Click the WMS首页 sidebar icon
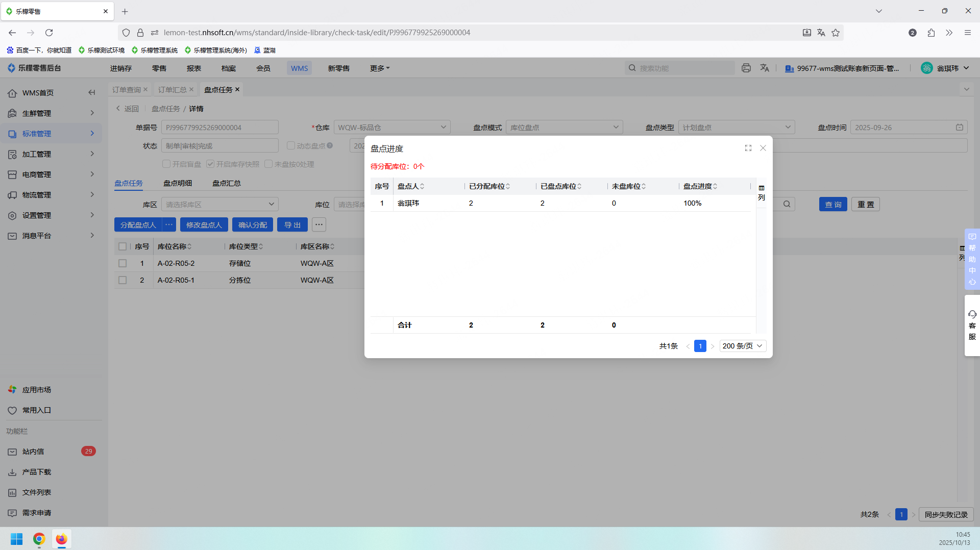The width and height of the screenshot is (980, 550). (12, 93)
